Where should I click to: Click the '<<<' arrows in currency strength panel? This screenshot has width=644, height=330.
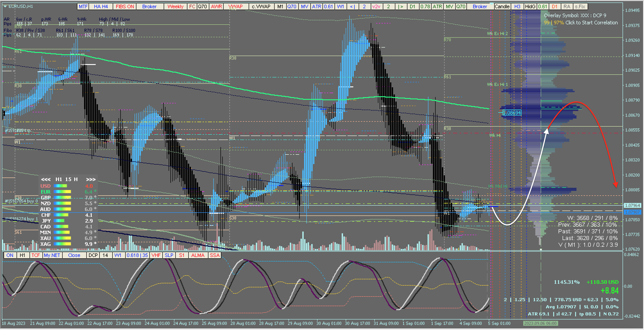46,179
